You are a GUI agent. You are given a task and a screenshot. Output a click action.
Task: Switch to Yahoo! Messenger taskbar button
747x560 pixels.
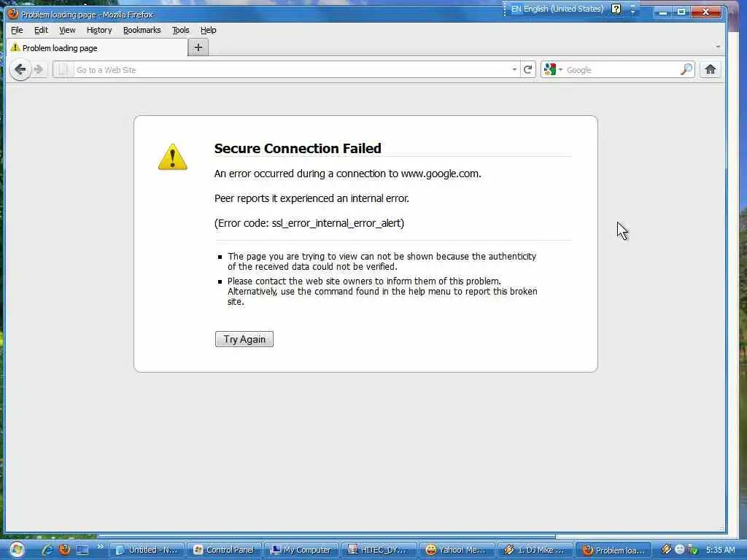pos(457,550)
